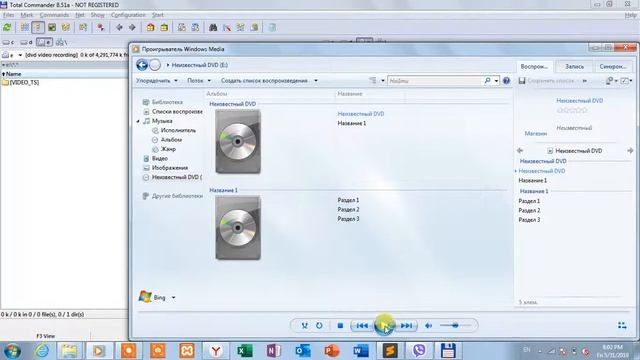Open the Поток dropdown menu

click(x=199, y=81)
